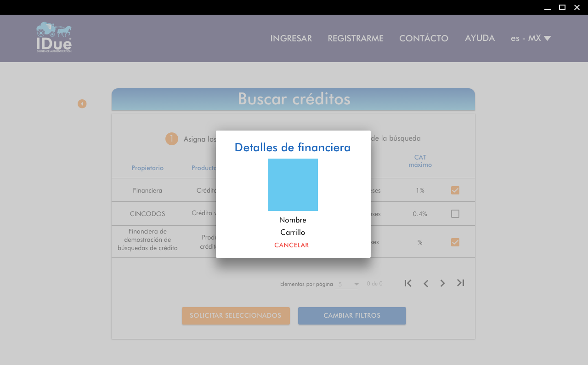Uncheck the Financiera de demostración row checkbox
This screenshot has width=588, height=365.
pyautogui.click(x=455, y=242)
